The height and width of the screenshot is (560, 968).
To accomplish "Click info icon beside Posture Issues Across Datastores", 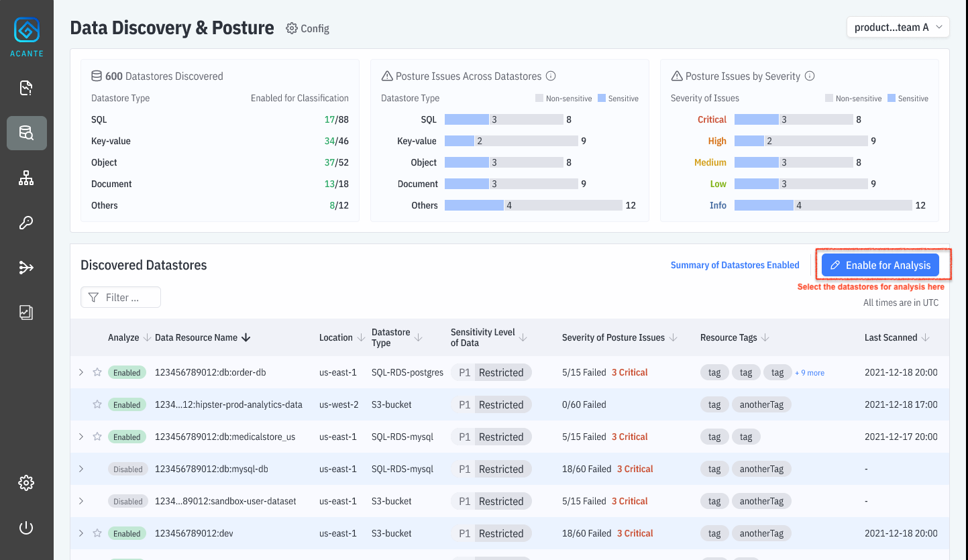I will (551, 76).
